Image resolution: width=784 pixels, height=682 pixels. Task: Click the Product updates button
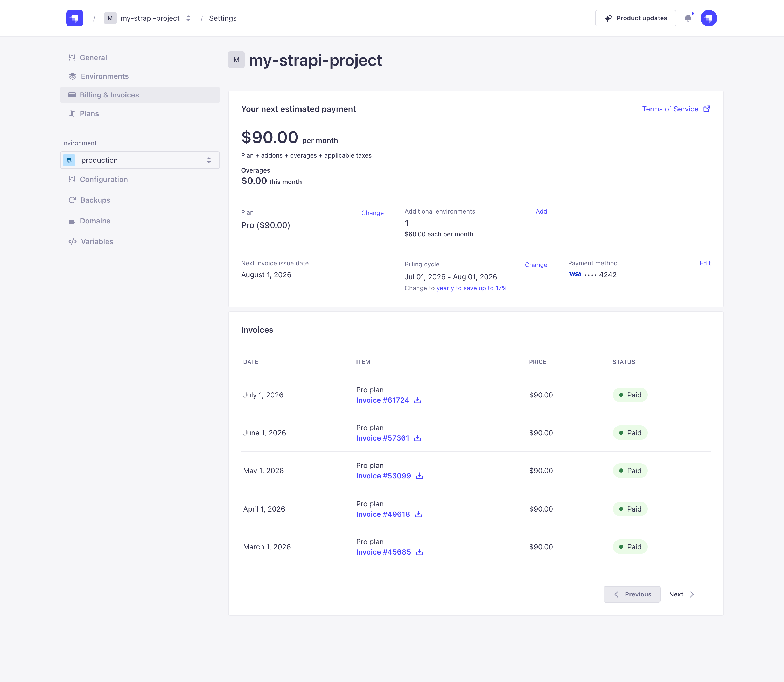tap(635, 18)
